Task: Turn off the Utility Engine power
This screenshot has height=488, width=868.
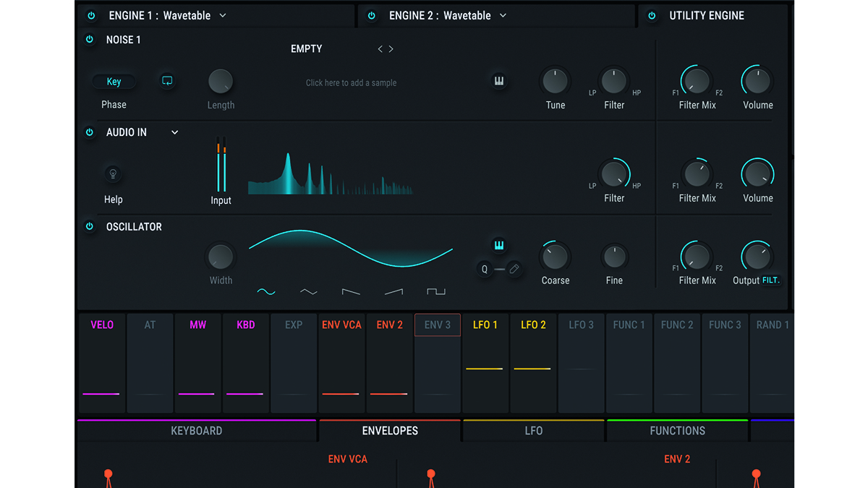Action: (x=652, y=16)
